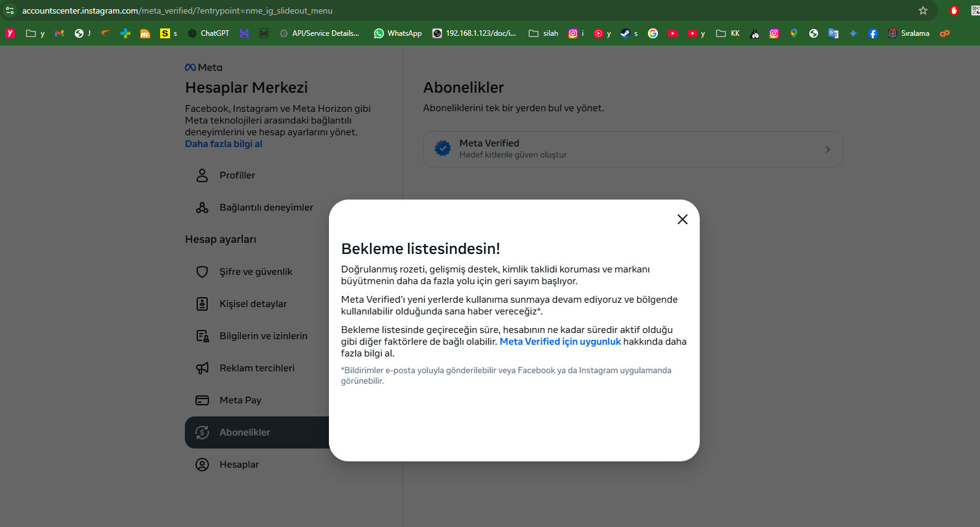
Task: Open Meta Verified için uygunluk link
Action: coord(560,342)
